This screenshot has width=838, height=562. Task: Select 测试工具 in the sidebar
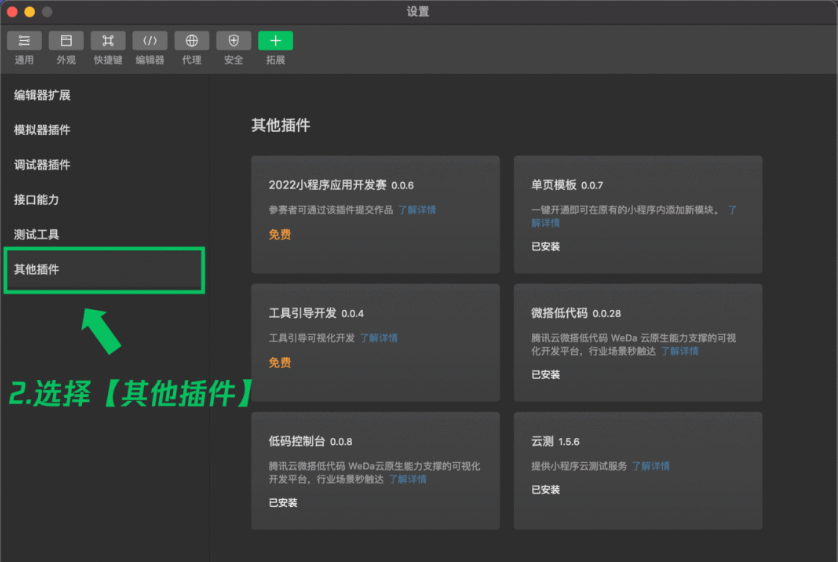click(x=36, y=235)
